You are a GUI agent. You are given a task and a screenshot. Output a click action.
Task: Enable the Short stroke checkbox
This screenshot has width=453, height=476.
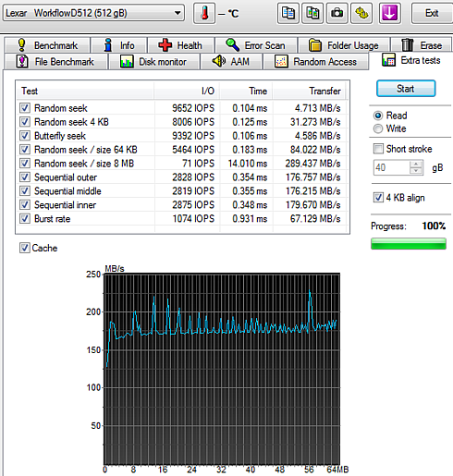coord(378,149)
